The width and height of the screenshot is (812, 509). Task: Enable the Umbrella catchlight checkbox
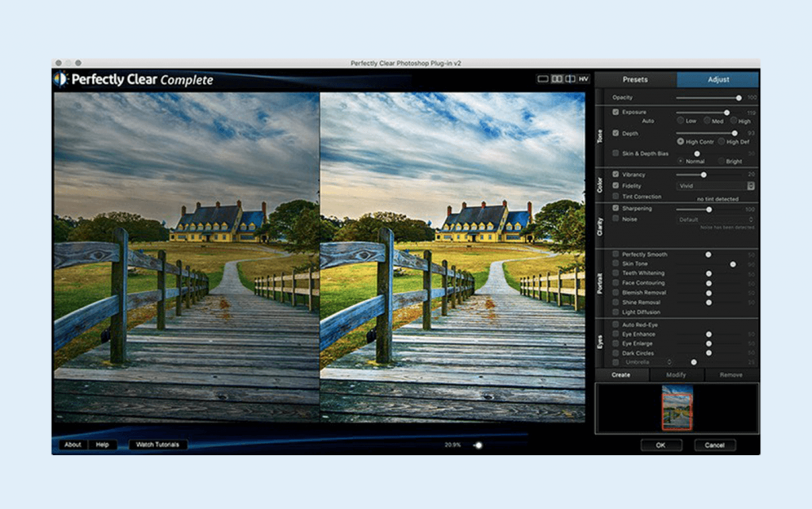[x=615, y=362]
